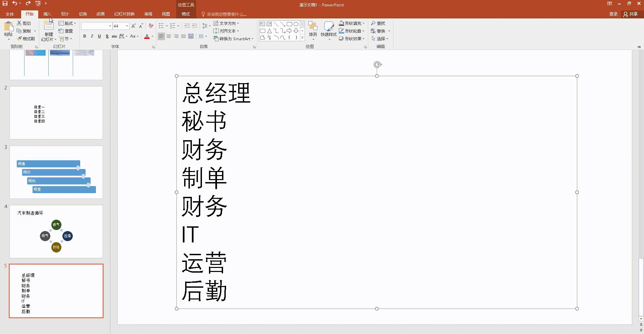This screenshot has height=334, width=644.
Task: Click the 文字方向 text direction icon
Action: 216,23
